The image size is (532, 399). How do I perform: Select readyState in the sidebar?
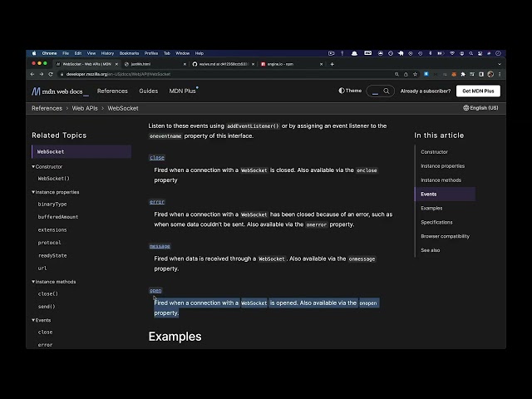tap(52, 255)
